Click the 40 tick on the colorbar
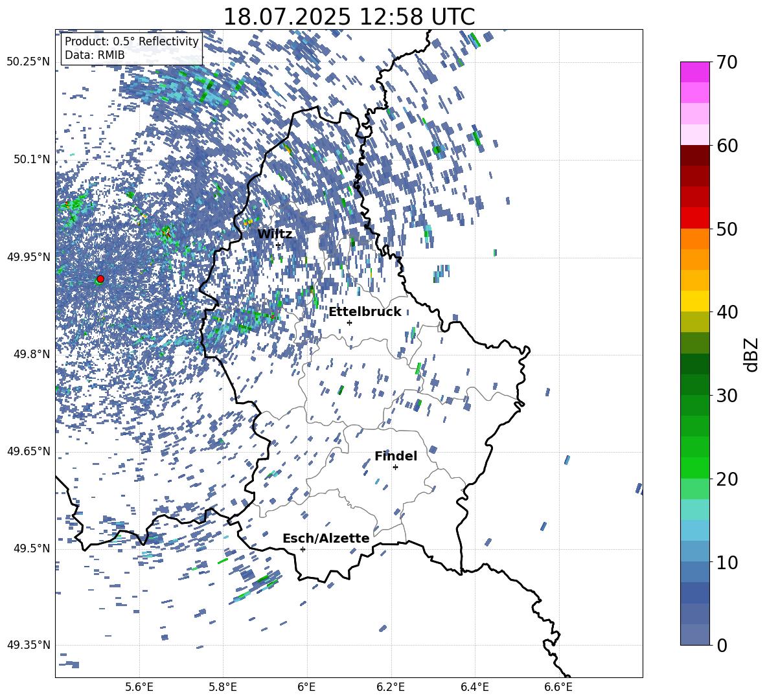 (x=727, y=312)
